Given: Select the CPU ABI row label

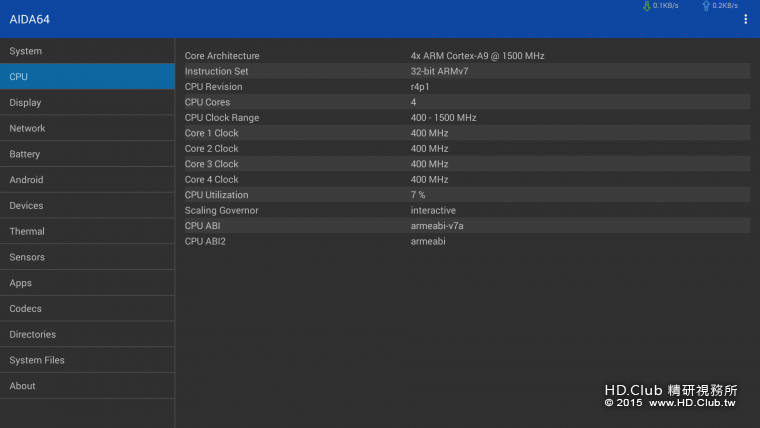Looking at the screenshot, I should pos(202,226).
